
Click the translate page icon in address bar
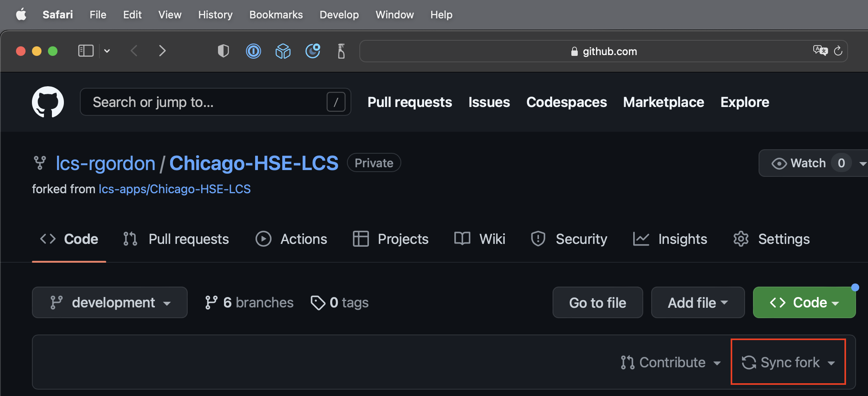tap(820, 51)
